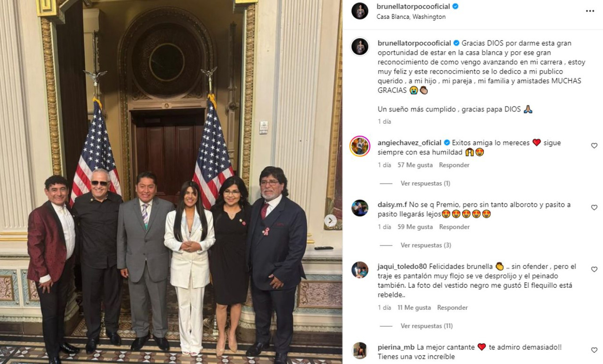
Task: View the 59 Me gusta likes list
Action: [415, 227]
